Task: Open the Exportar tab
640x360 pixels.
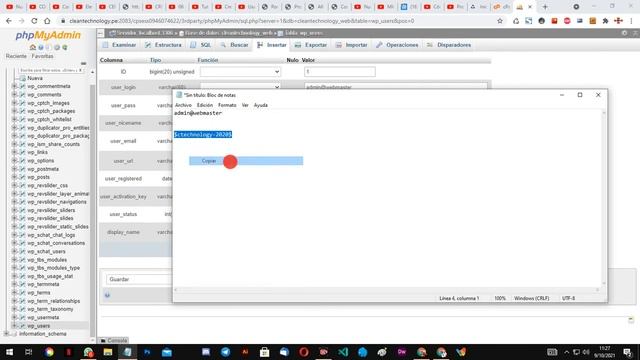Action: (311, 45)
